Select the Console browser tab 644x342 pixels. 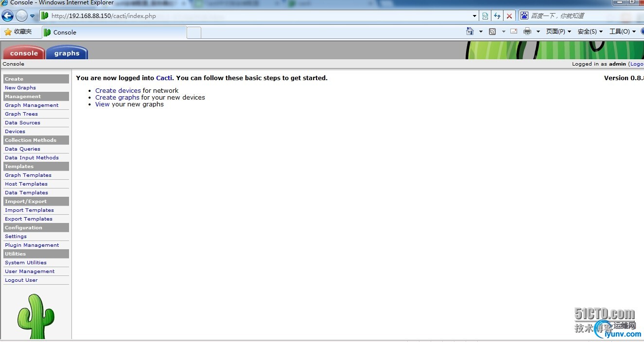click(x=114, y=33)
